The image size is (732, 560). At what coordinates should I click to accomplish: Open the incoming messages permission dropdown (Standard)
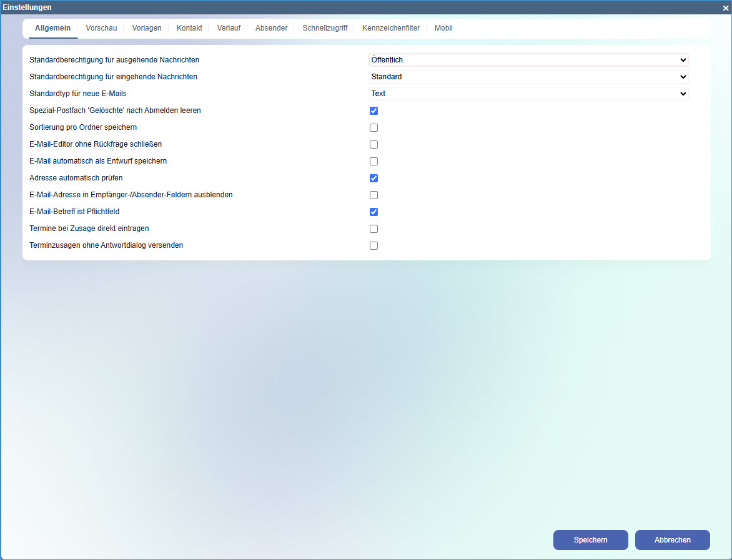pos(528,77)
